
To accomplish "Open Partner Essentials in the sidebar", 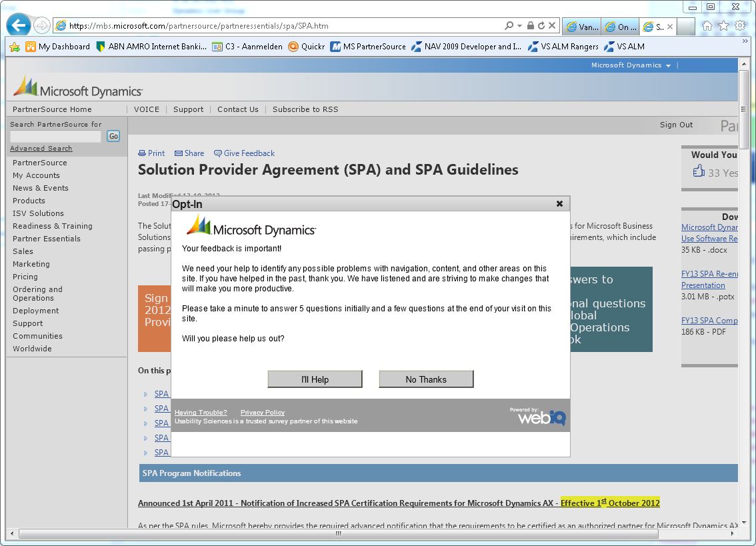I will [46, 239].
